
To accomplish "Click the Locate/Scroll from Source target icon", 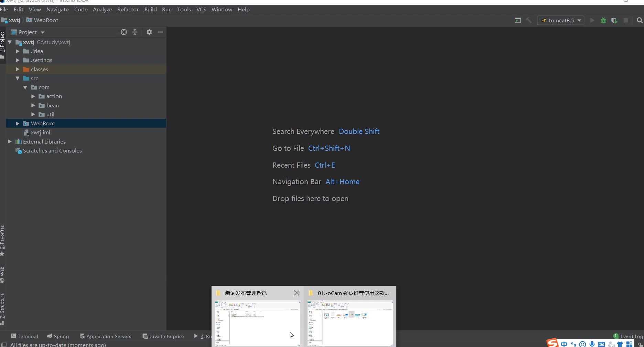I will point(124,32).
